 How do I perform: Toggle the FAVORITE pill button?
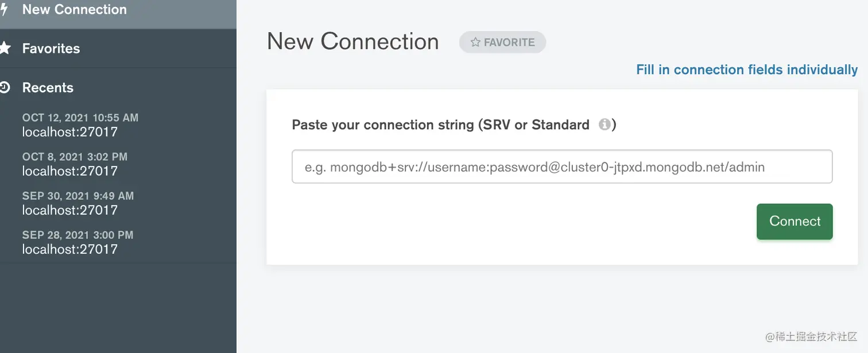pyautogui.click(x=502, y=42)
